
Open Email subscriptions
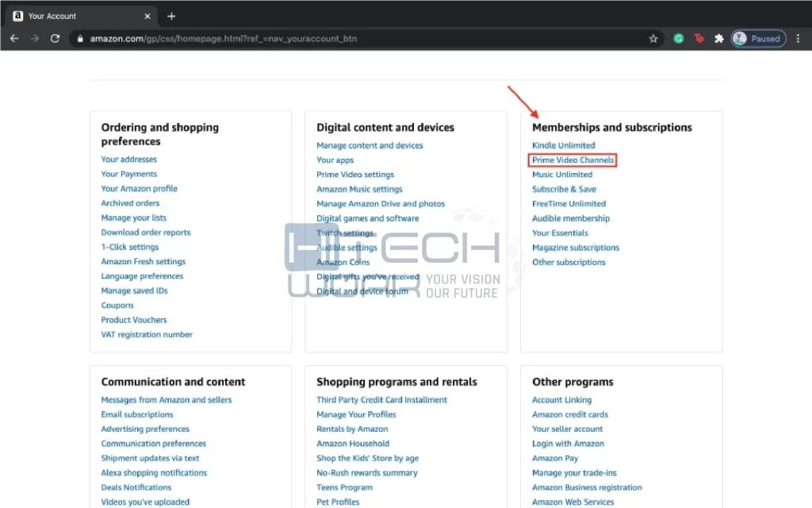coord(137,414)
